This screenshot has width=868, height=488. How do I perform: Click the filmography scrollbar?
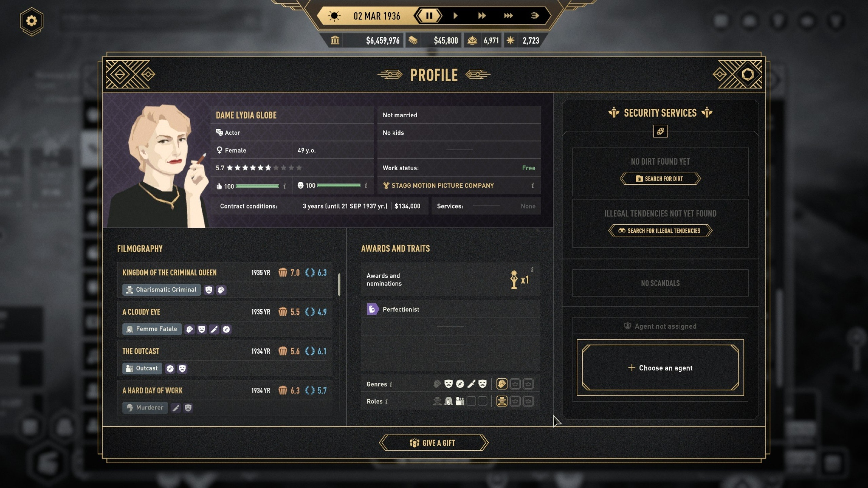[x=339, y=285]
